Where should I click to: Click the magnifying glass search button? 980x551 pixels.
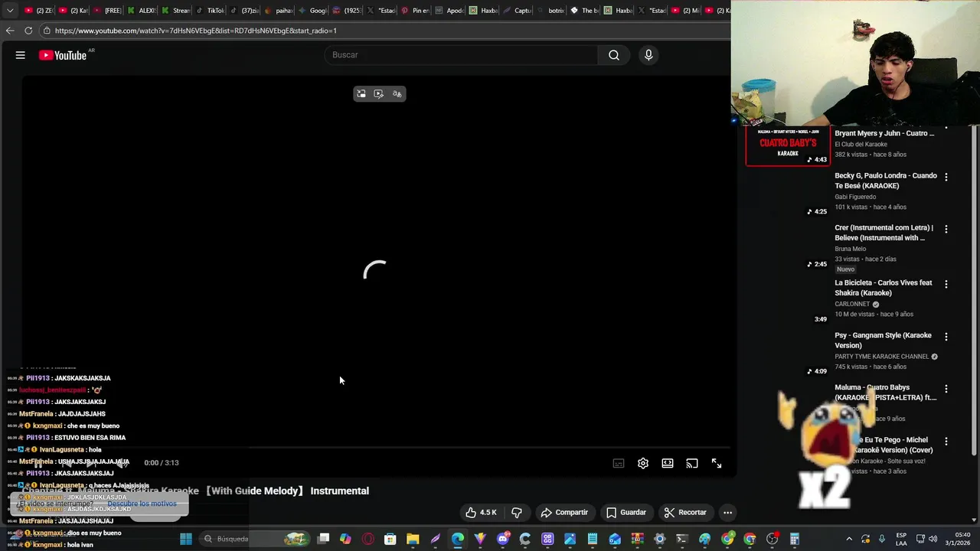tap(614, 55)
